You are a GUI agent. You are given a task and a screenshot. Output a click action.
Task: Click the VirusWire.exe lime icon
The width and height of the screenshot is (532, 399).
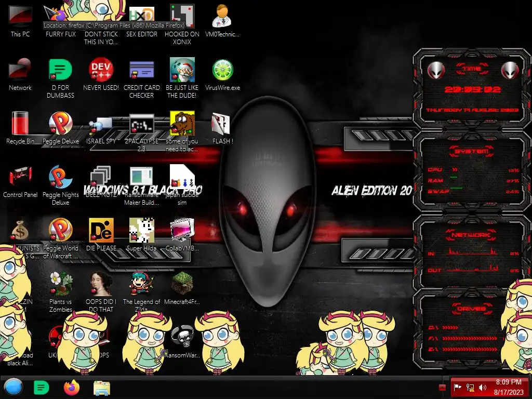pos(222,75)
